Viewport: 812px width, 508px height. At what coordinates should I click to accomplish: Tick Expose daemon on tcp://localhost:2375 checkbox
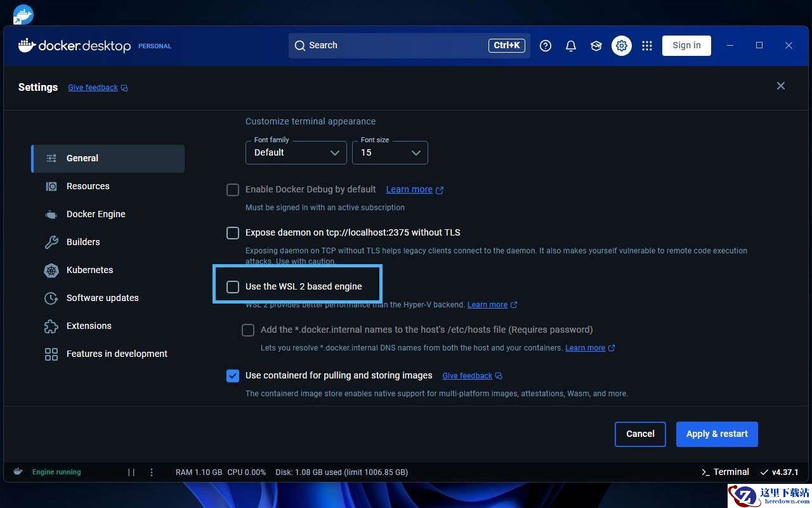233,233
